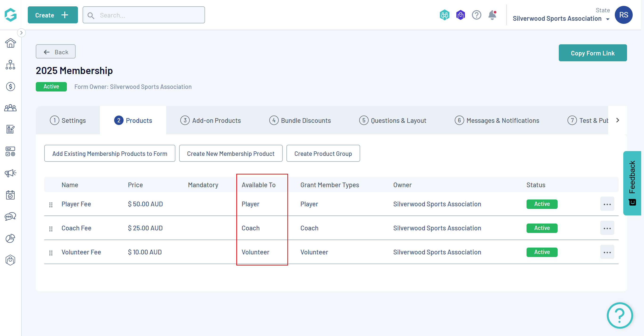Open Player Fee row options menu
The width and height of the screenshot is (644, 336).
coord(607,204)
